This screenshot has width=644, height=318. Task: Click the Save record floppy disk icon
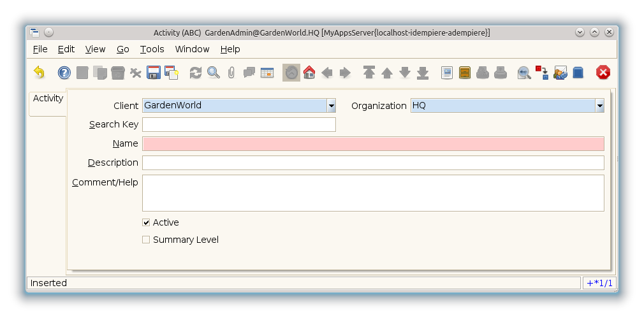click(154, 73)
